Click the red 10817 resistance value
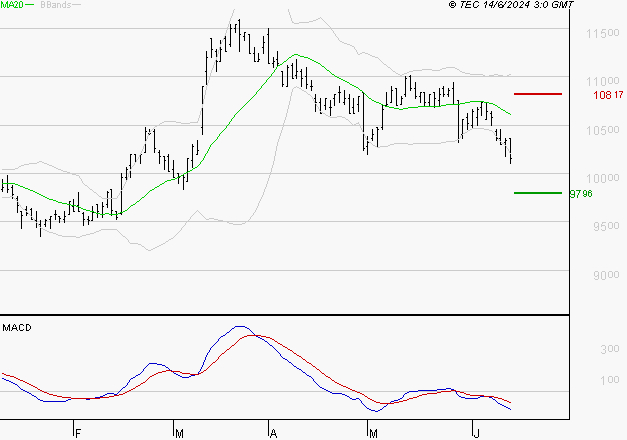Image resolution: width=627 pixels, height=440 pixels. pyautogui.click(x=608, y=95)
